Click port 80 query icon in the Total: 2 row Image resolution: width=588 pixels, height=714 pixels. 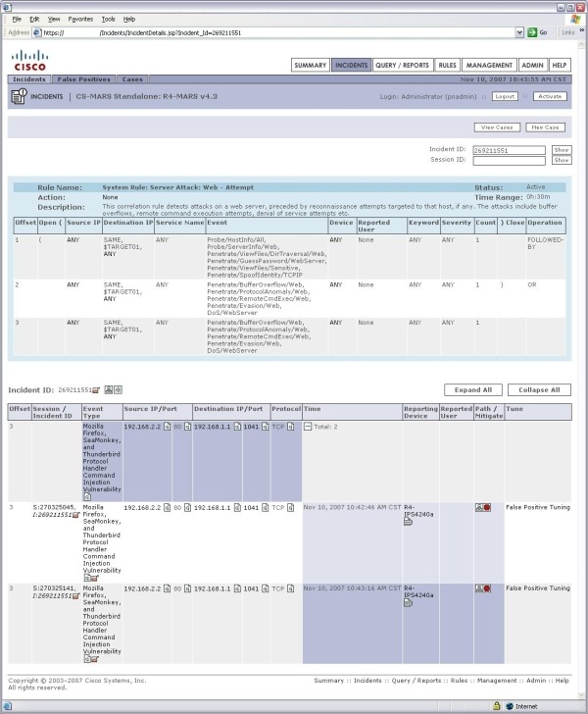tap(187, 427)
